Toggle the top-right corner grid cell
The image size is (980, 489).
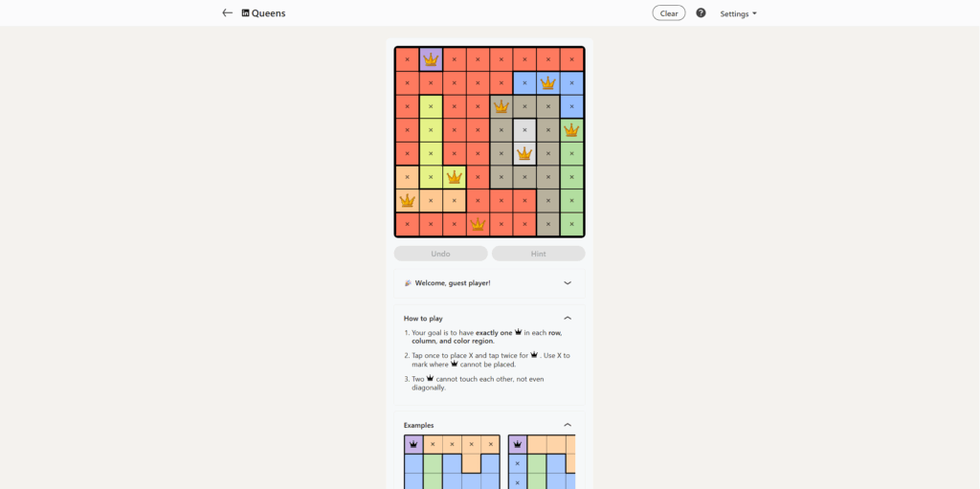pyautogui.click(x=571, y=59)
